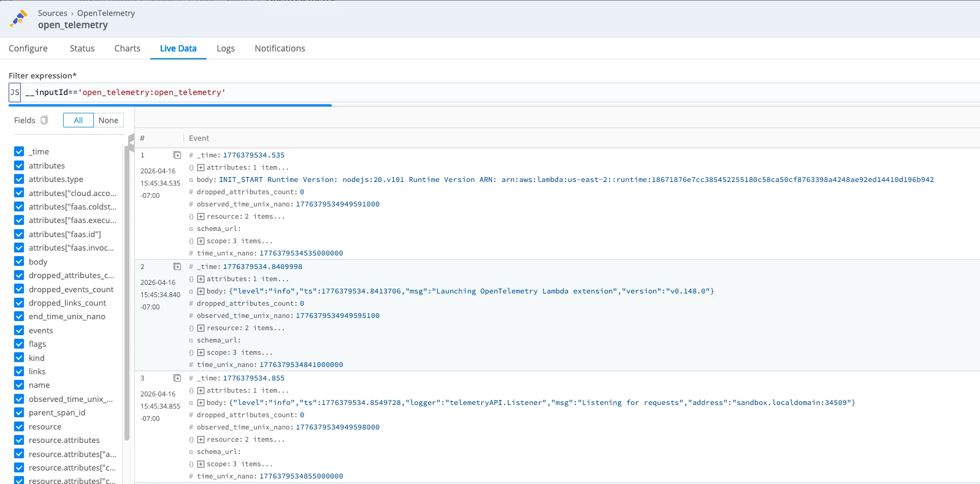Open the Configure tab
This screenshot has height=484, width=980.
28,48
